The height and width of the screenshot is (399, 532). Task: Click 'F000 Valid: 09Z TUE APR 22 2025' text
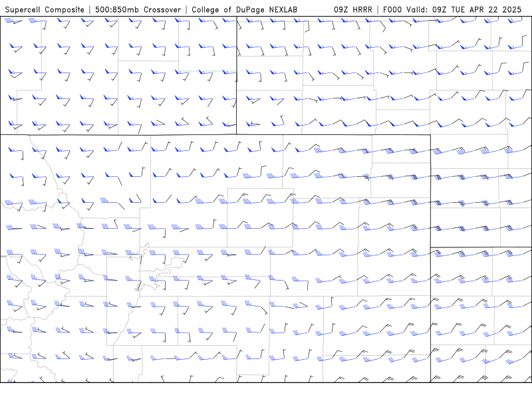[x=452, y=10]
